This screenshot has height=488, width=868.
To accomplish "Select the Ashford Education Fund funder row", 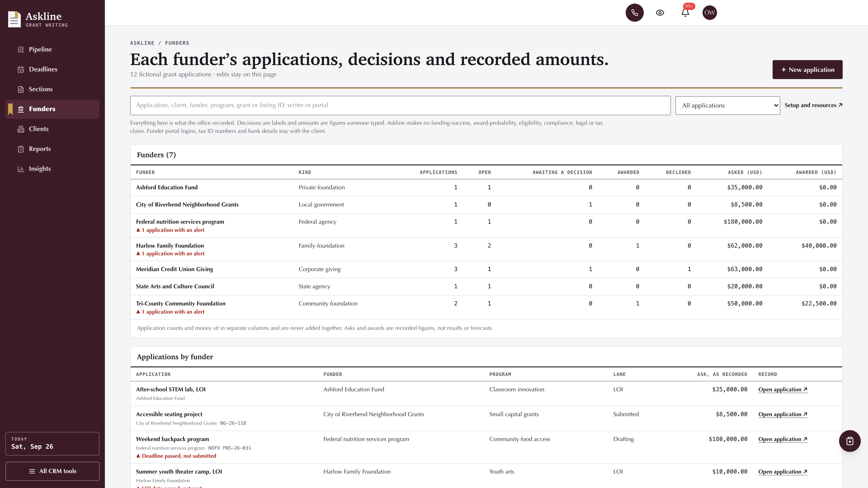I will click(486, 188).
